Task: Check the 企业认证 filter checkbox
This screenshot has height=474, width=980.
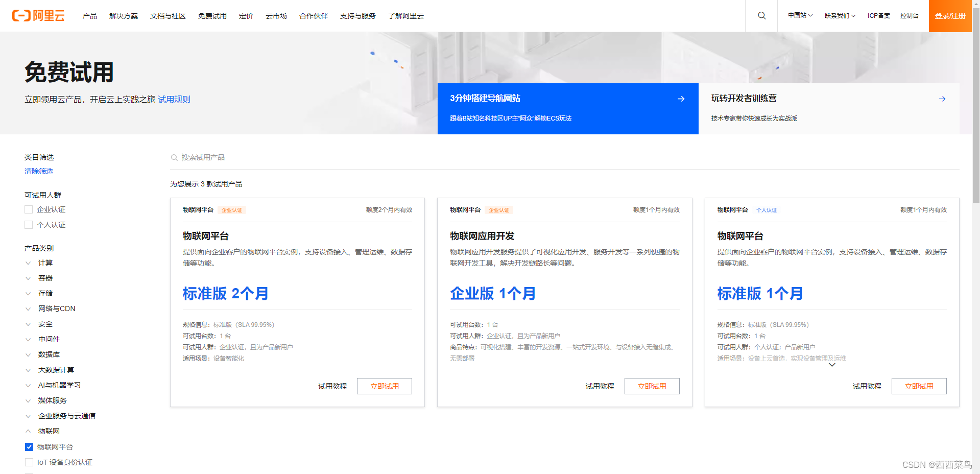Action: pyautogui.click(x=29, y=209)
